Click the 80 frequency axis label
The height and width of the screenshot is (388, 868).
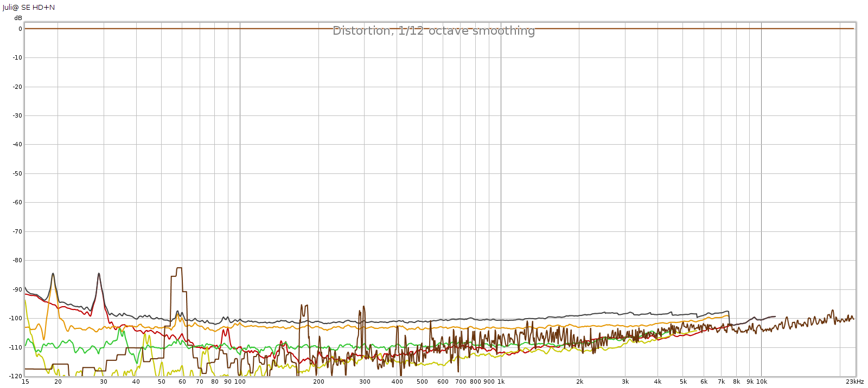pos(215,381)
